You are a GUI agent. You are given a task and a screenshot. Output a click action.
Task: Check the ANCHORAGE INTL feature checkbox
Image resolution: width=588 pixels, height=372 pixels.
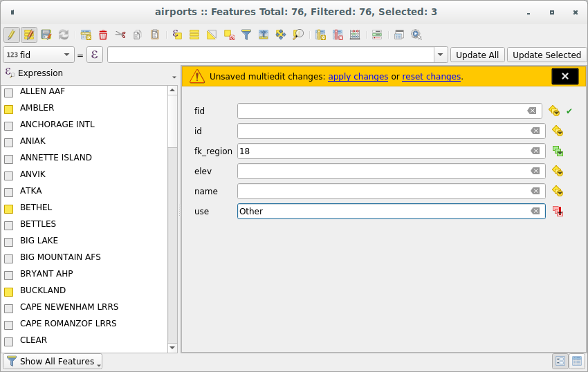click(x=9, y=125)
